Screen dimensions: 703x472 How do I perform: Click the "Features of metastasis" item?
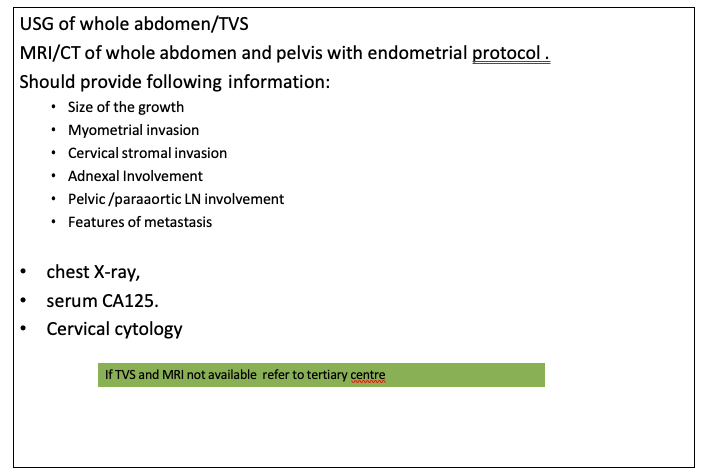(x=139, y=222)
